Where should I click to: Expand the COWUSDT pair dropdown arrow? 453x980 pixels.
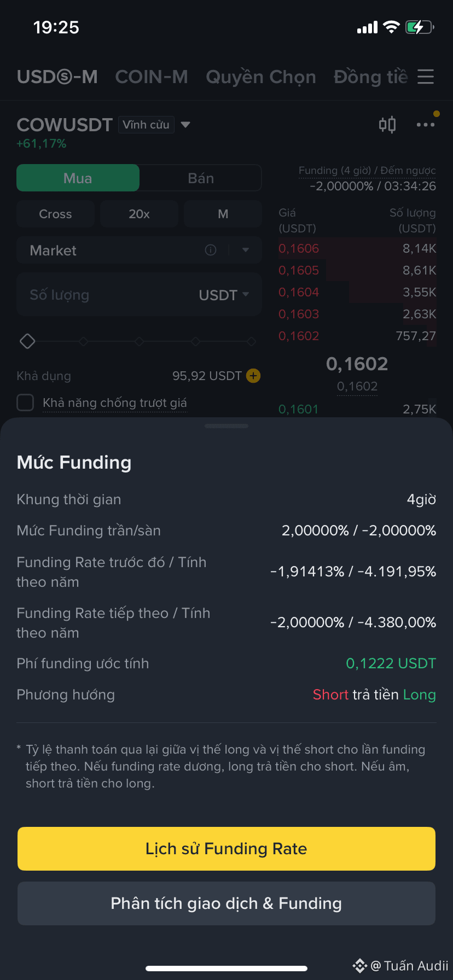[185, 125]
